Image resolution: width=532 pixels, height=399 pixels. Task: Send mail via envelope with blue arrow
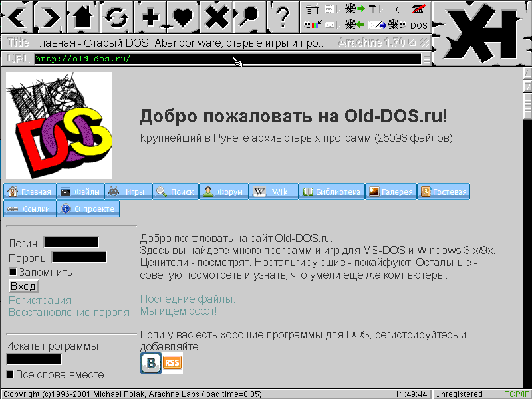pos(377,25)
